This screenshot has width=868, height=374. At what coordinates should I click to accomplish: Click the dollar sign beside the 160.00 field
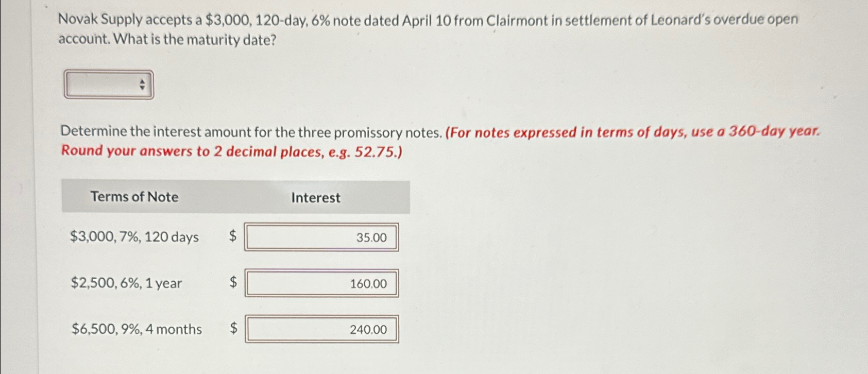[233, 283]
